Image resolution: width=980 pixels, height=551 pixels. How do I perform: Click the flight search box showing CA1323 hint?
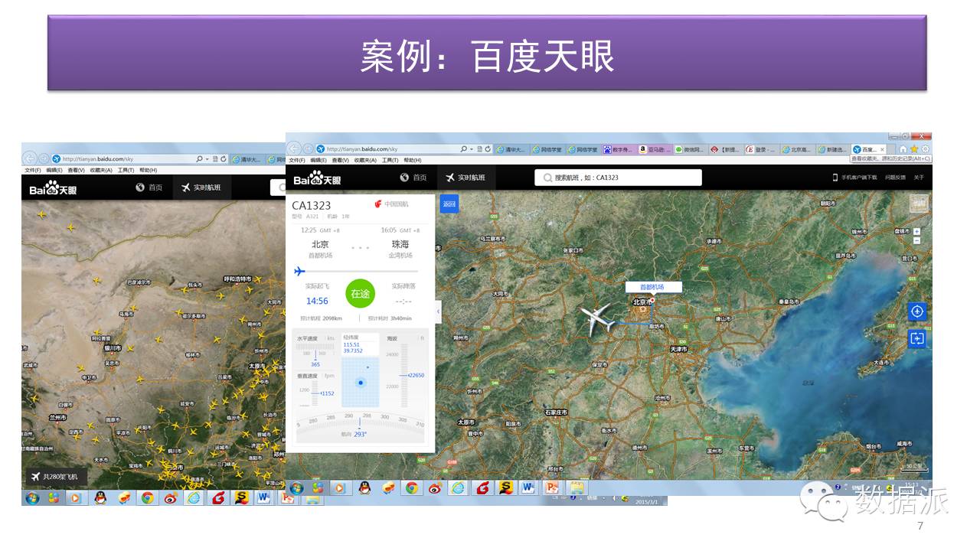618,178
